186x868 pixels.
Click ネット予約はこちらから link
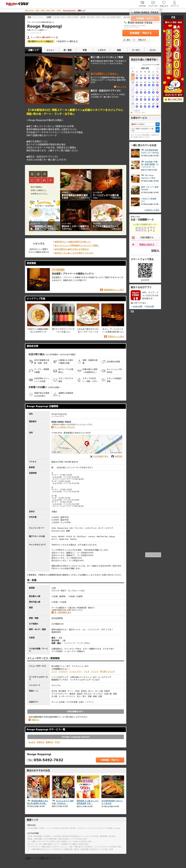click(64, 427)
